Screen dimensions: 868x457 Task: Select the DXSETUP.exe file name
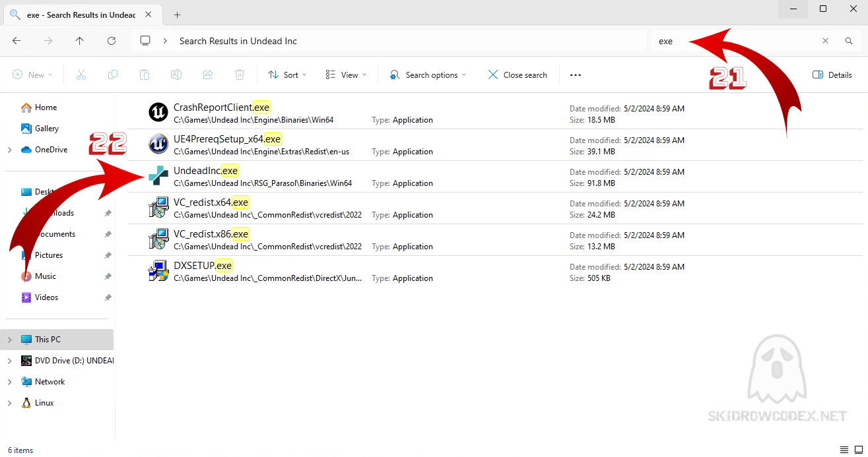click(203, 266)
